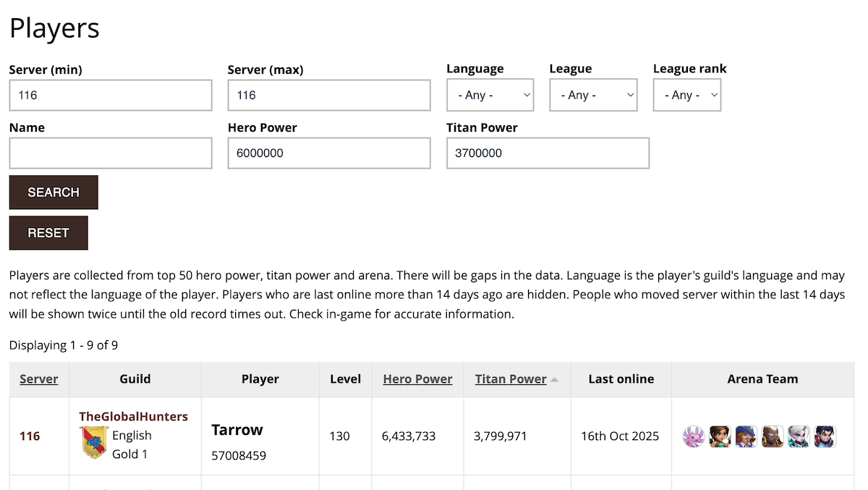The width and height of the screenshot is (868, 490).
Task: Click the pink axolotl pet icon
Action: pyautogui.click(x=693, y=436)
